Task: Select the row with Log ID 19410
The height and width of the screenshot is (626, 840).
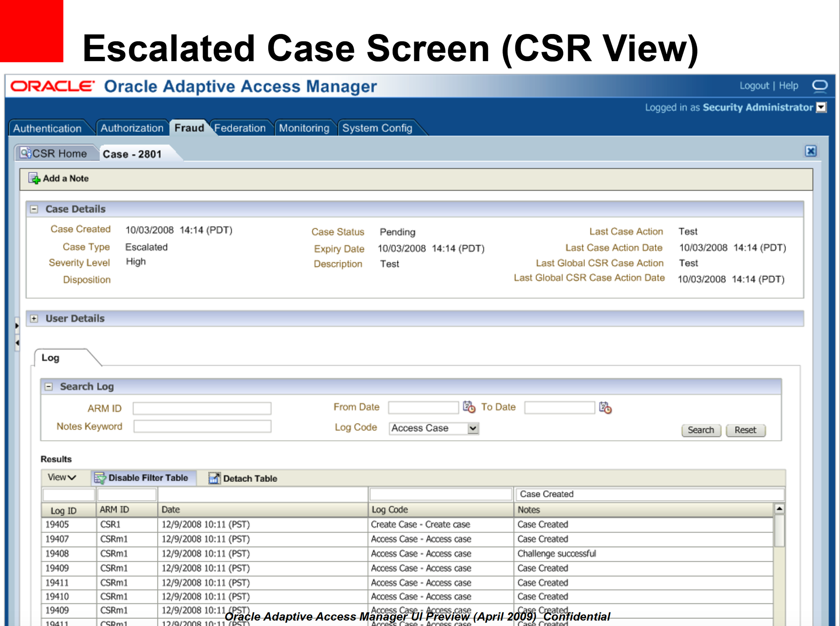Action: 407,597
